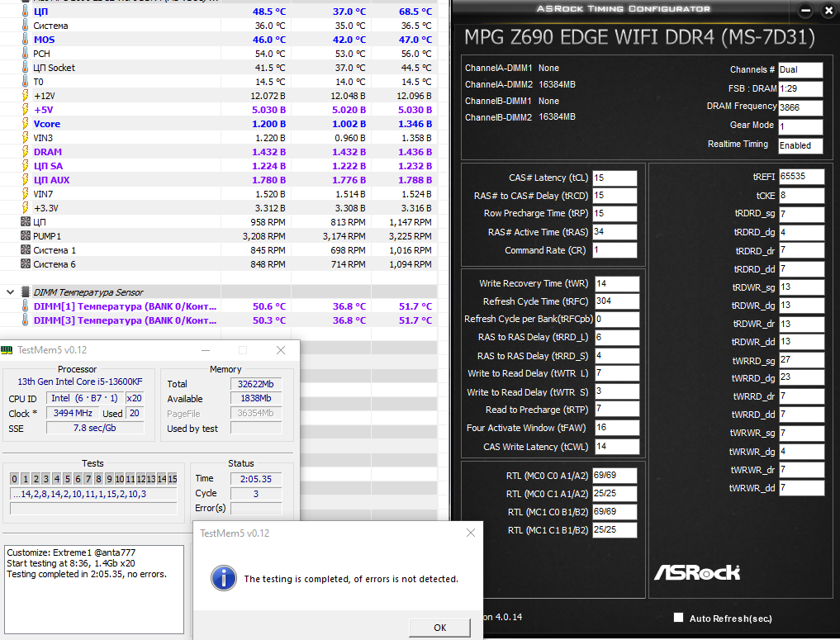Click the OK button in TestMem5 dialog
Screen dimensions: 840x640
pos(439,627)
